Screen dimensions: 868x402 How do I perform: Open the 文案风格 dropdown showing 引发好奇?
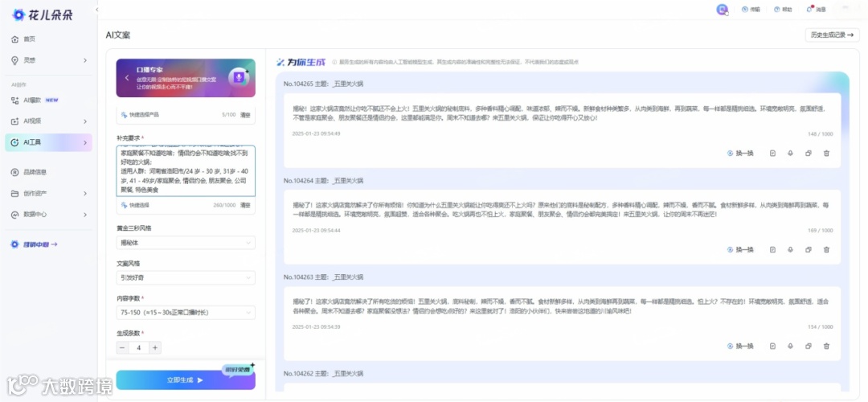(x=186, y=277)
